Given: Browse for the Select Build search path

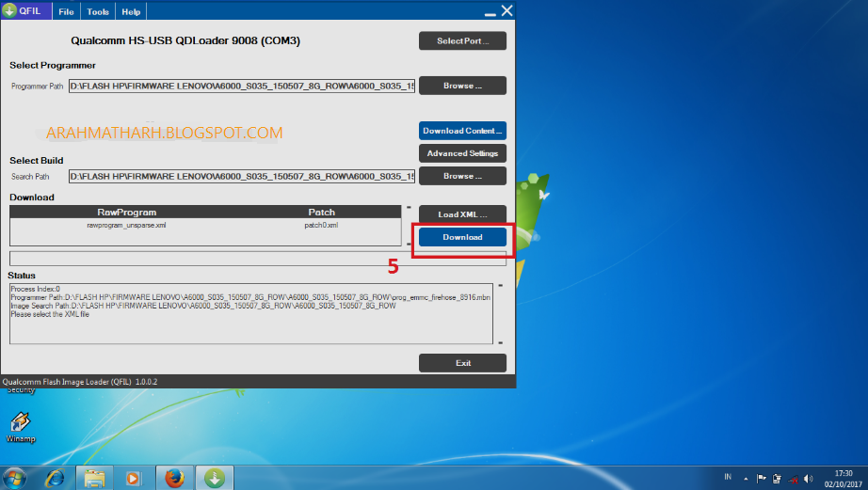Looking at the screenshot, I should (x=462, y=176).
